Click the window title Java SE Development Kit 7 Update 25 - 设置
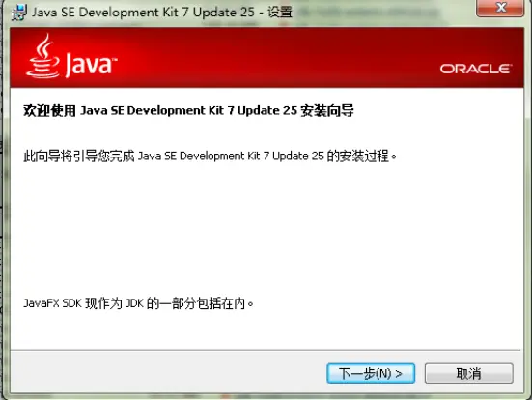Image resolution: width=532 pixels, height=400 pixels. [x=162, y=13]
